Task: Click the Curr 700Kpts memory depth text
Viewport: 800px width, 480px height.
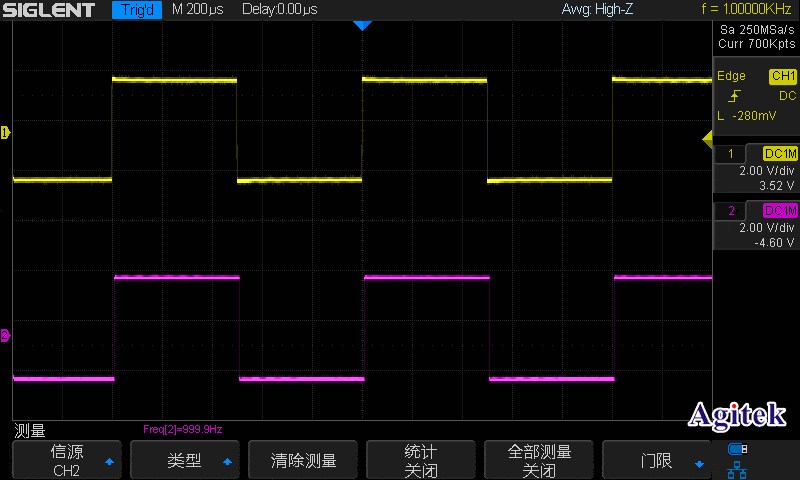Action: tap(757, 44)
